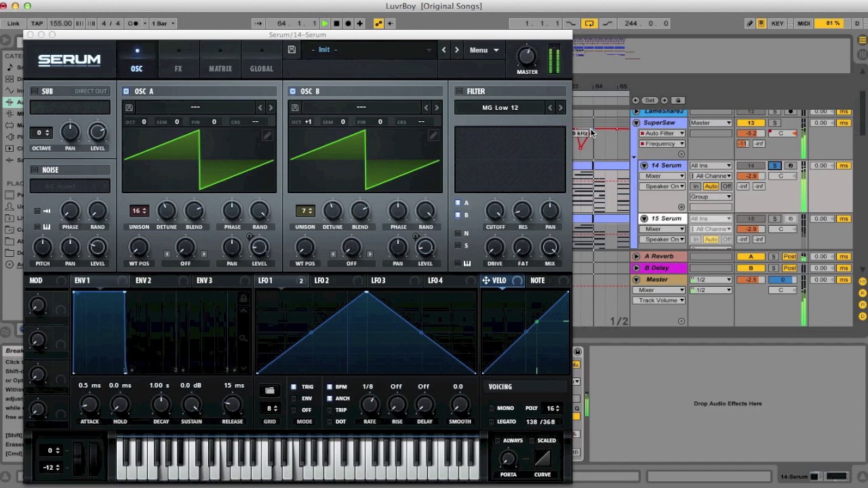868x488 pixels.
Task: Collapse the SuperSaw group track
Action: click(x=636, y=123)
